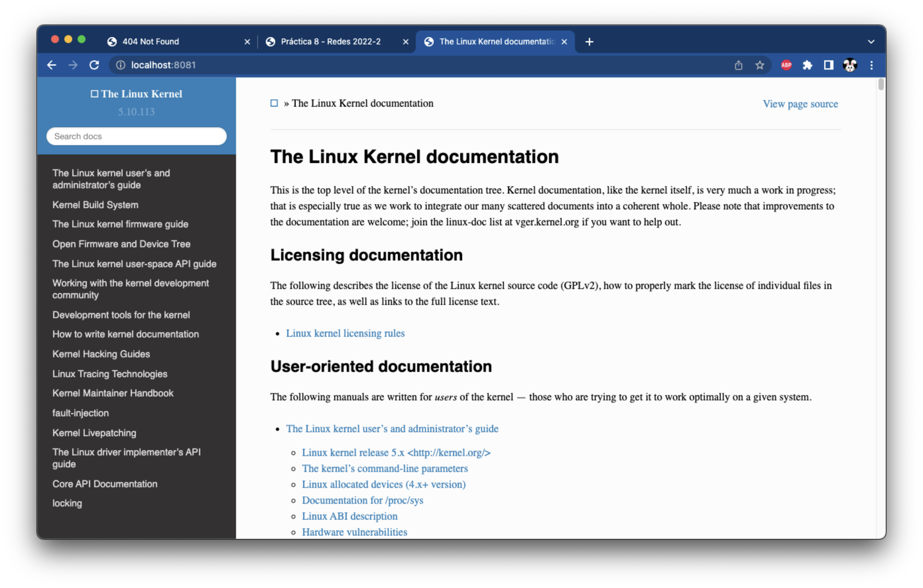Expand Kernel Hacking Guides in sidebar

point(101,354)
